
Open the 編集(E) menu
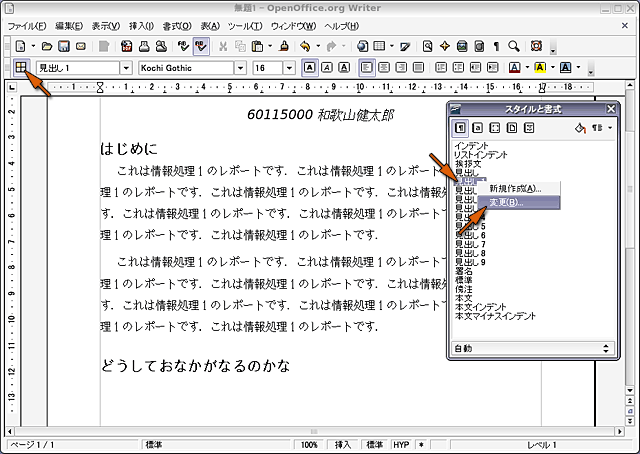(x=69, y=26)
